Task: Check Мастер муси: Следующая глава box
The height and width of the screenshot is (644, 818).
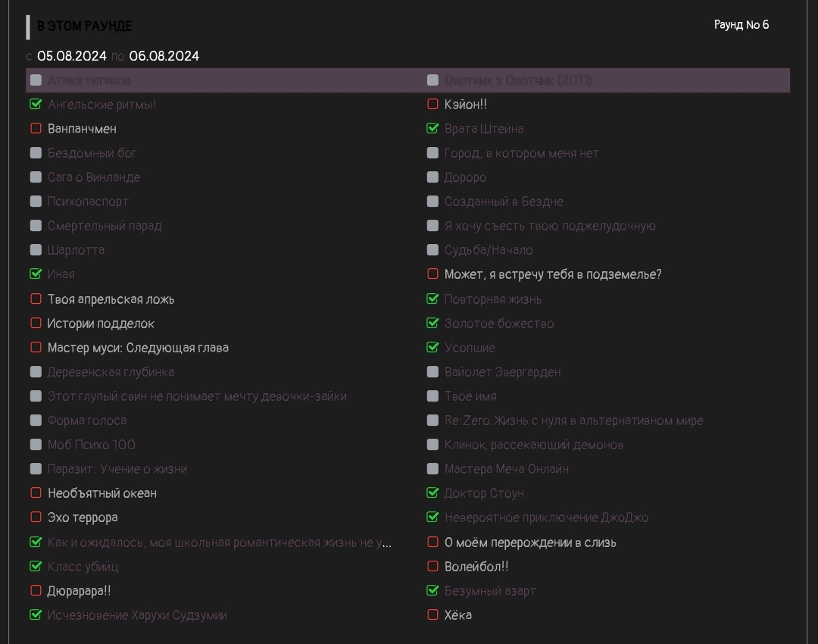Action: [36, 348]
